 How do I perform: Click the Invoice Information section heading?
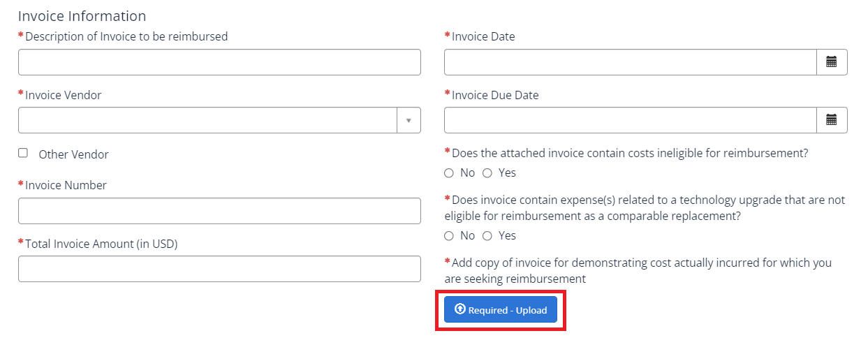[82, 16]
